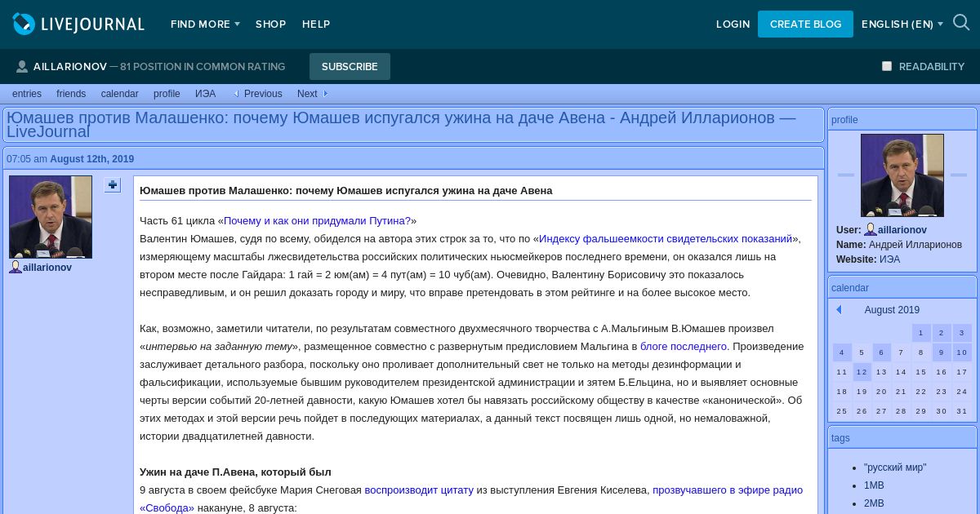Open the search magnifier icon

tap(961, 23)
